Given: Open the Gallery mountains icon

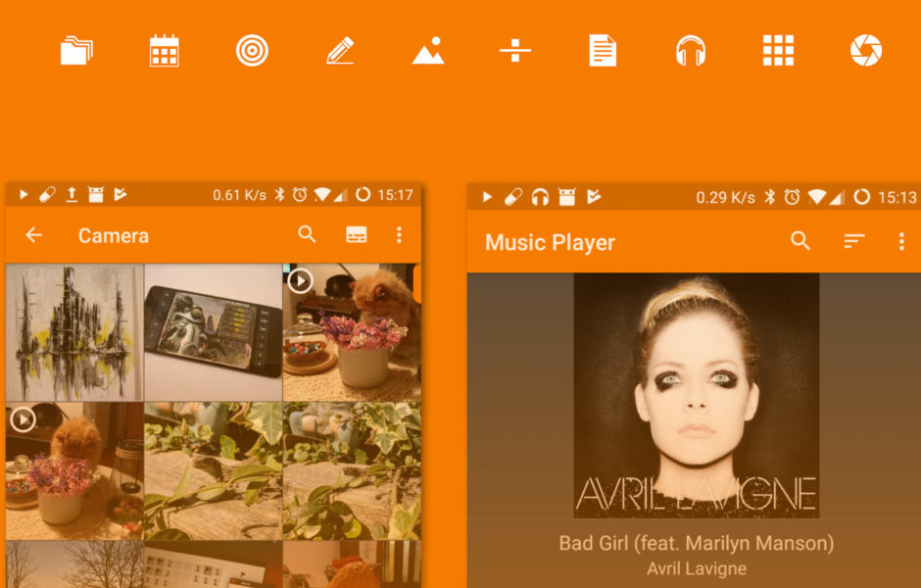Looking at the screenshot, I should [428, 51].
